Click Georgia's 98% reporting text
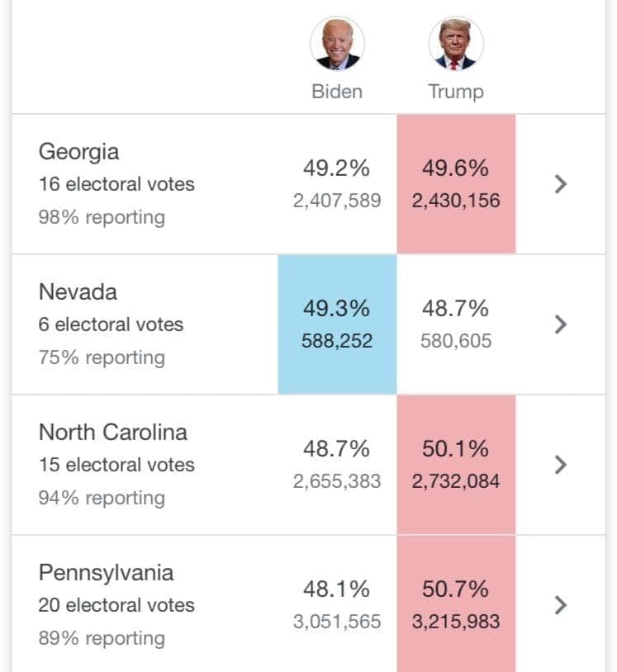617x672 pixels. pos(102,218)
